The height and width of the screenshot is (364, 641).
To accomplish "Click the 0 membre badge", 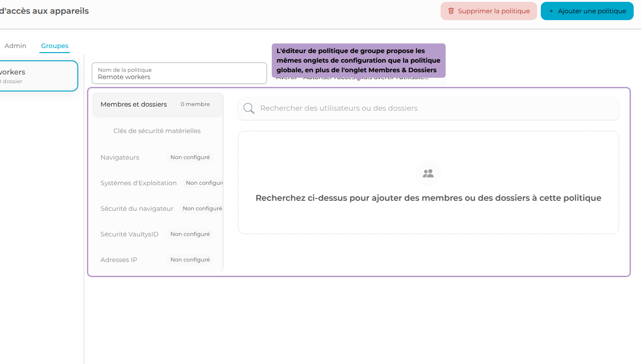I will (x=195, y=104).
